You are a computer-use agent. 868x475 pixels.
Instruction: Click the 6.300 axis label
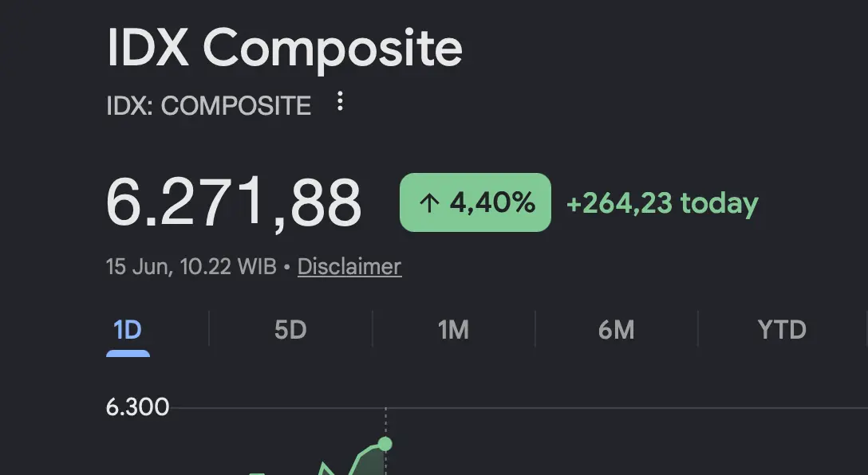pos(137,407)
